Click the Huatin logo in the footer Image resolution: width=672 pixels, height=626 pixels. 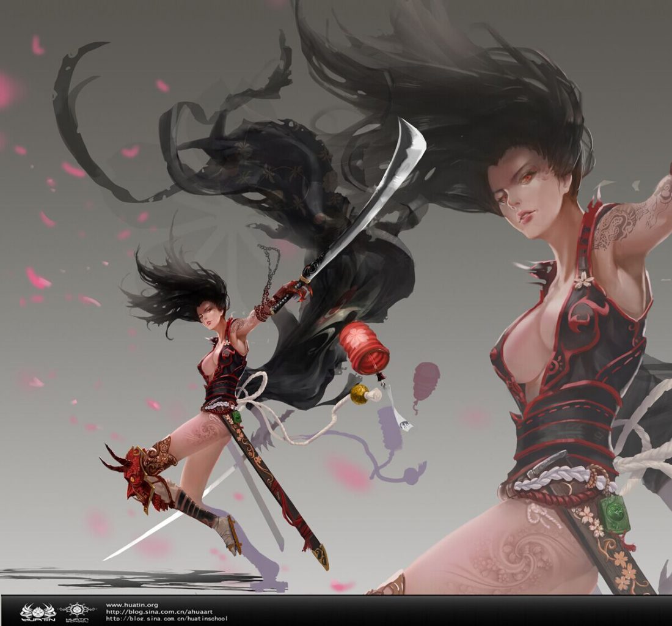38,613
